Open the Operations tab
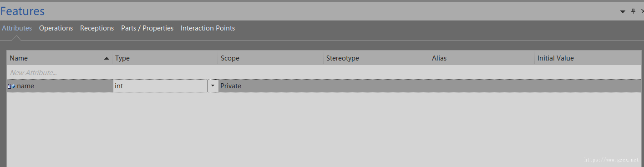Image resolution: width=644 pixels, height=167 pixels. click(x=56, y=28)
